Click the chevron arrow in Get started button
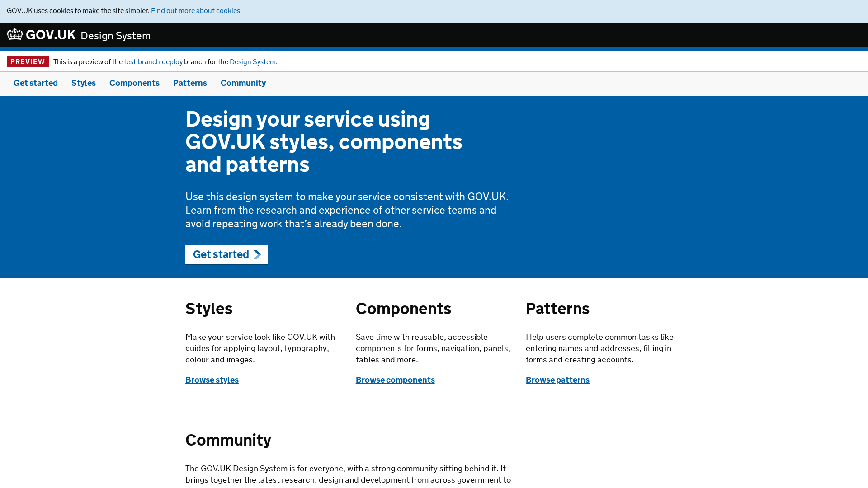Image resolution: width=868 pixels, height=488 pixels. click(257, 255)
